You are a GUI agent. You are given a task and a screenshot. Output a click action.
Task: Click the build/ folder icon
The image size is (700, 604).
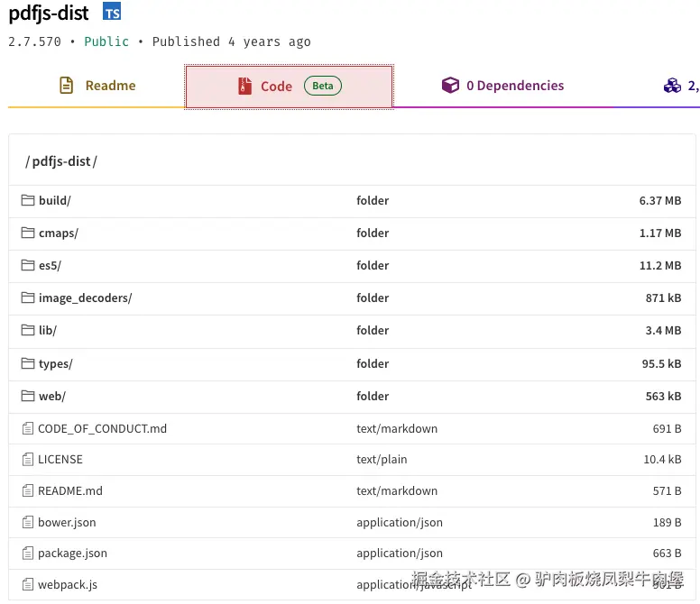pos(28,200)
